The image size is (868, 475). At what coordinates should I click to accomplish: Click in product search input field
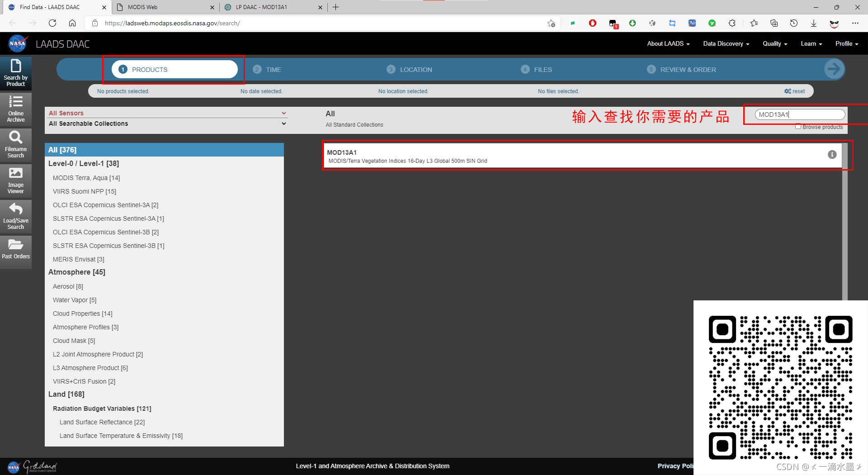click(x=800, y=114)
